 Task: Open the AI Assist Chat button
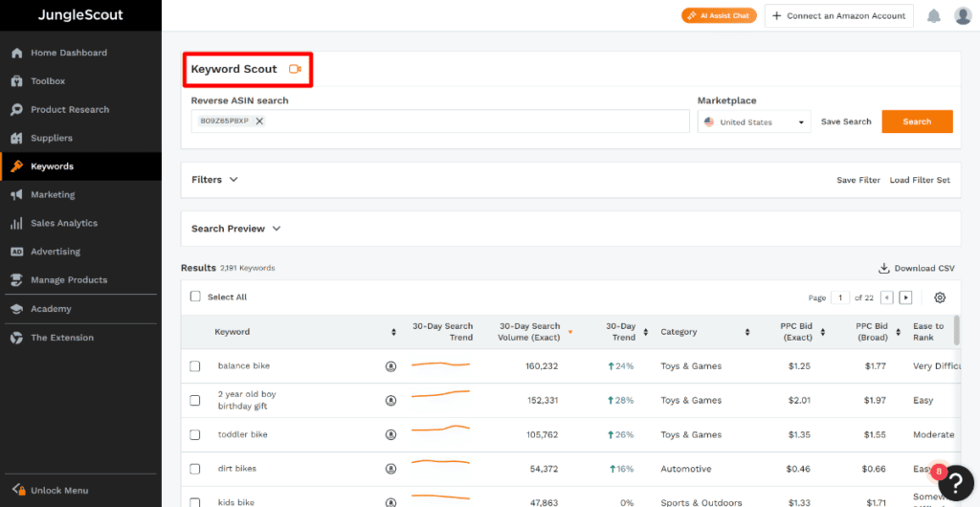click(x=719, y=15)
